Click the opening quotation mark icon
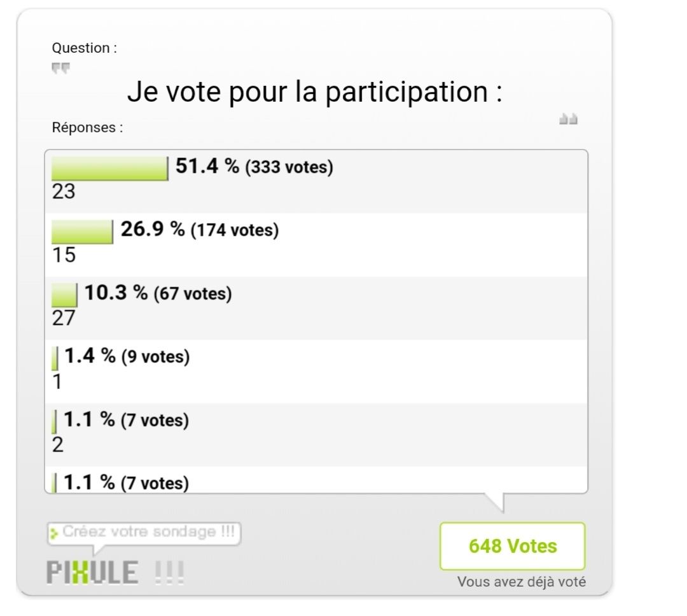Image resolution: width=687 pixels, height=616 pixels. point(60,68)
